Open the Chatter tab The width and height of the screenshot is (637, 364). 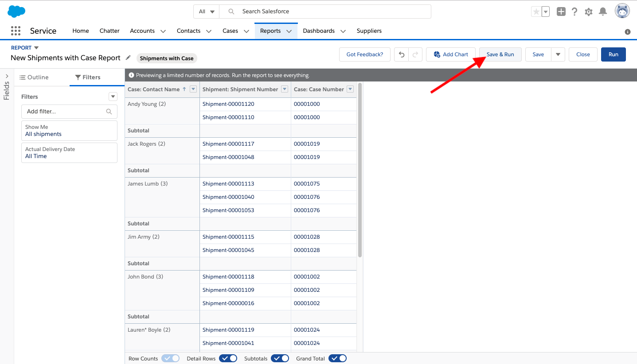tap(109, 31)
